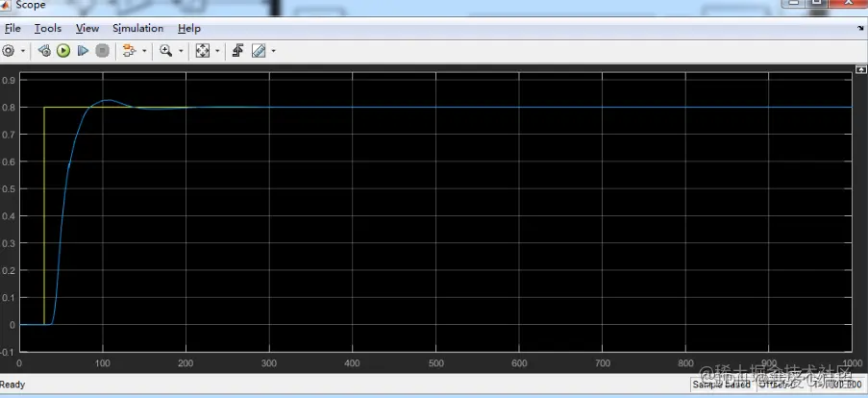The image size is (868, 398).
Task: Click the dock arrow in the menu bar
Action: [x=860, y=28]
